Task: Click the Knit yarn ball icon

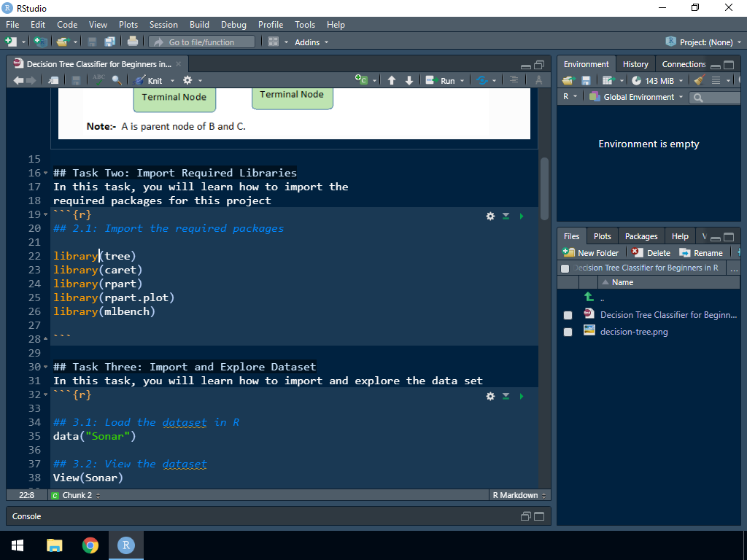Action: (139, 80)
